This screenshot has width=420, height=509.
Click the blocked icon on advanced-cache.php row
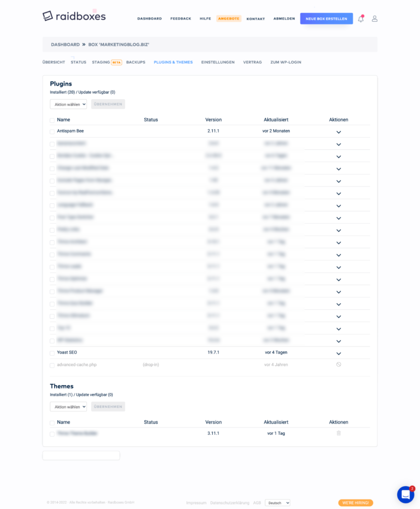338,364
